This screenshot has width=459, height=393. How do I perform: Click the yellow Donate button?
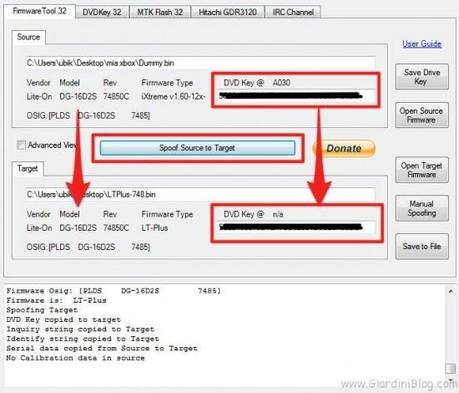pyautogui.click(x=344, y=148)
